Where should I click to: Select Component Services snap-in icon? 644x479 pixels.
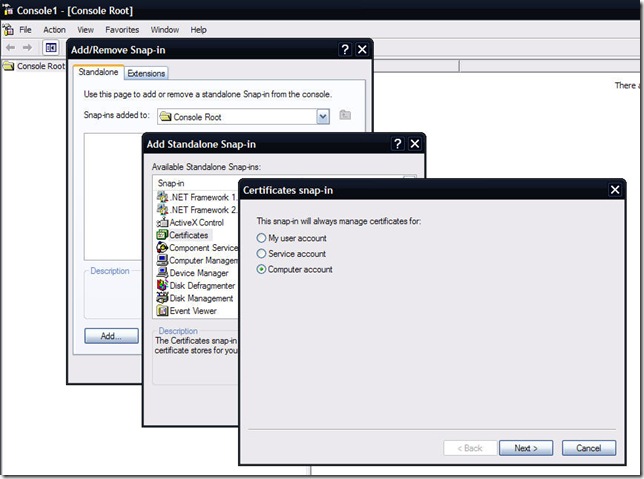click(162, 248)
